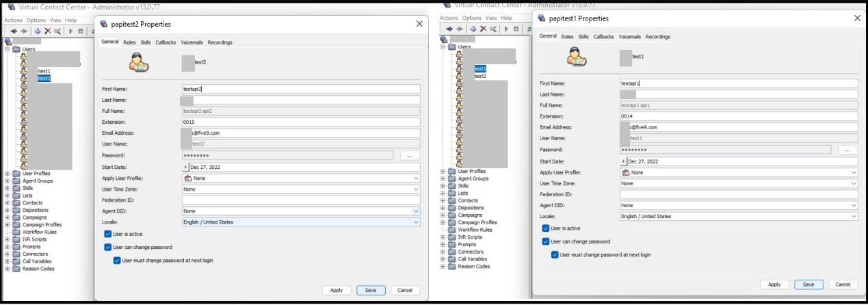Uncheck 'User is active' in papitest1 Properties
This screenshot has height=305, width=868.
point(546,228)
